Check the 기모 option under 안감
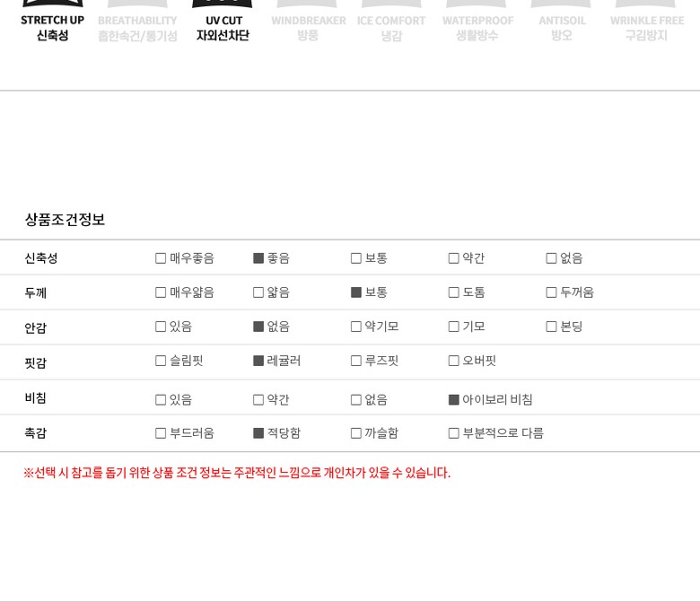 (454, 327)
